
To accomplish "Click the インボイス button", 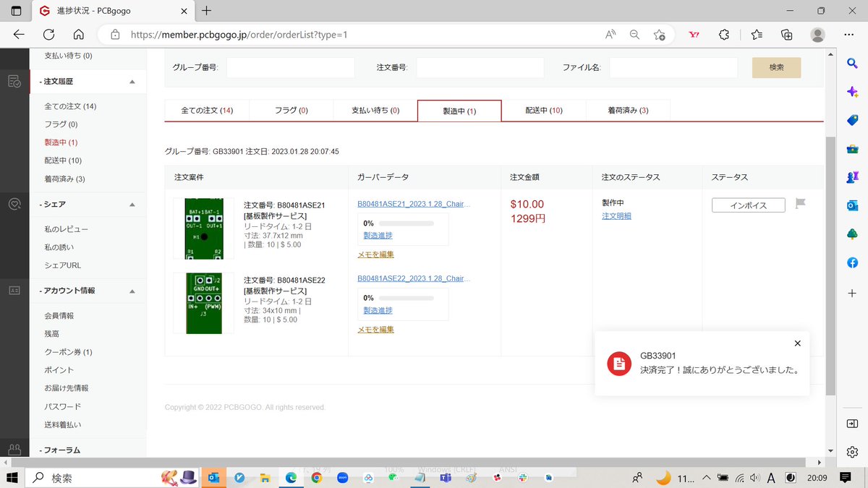I will [749, 205].
